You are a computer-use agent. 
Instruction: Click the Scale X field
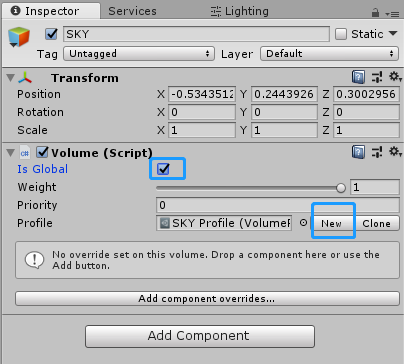click(202, 130)
